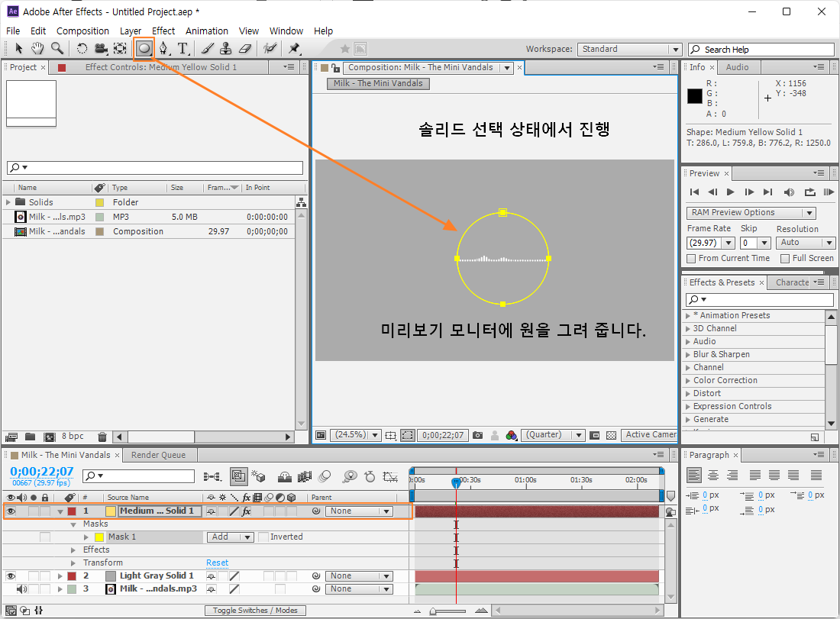Delete selected project item with trash icon

click(102, 437)
